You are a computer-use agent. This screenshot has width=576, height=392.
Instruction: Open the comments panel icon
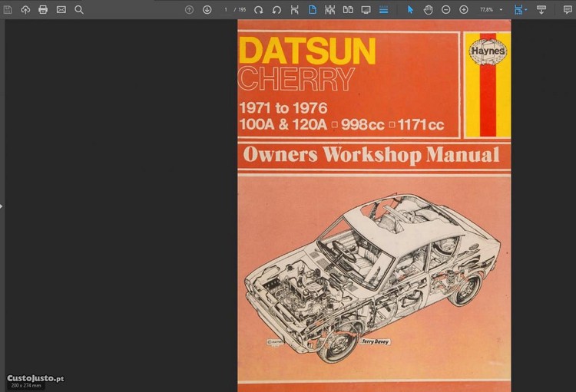tap(568, 10)
